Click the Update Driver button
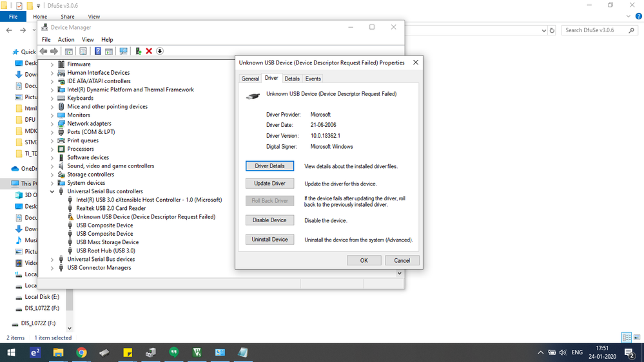The height and width of the screenshot is (362, 644). [x=270, y=184]
